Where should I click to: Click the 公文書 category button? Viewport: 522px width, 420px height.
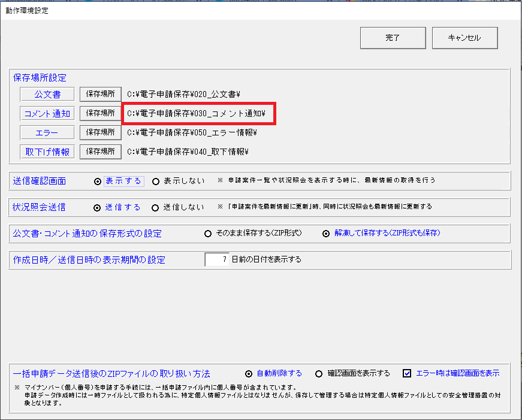pyautogui.click(x=47, y=94)
